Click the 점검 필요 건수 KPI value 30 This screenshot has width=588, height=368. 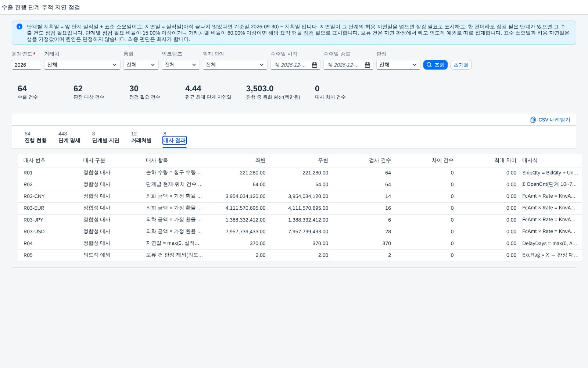[134, 89]
